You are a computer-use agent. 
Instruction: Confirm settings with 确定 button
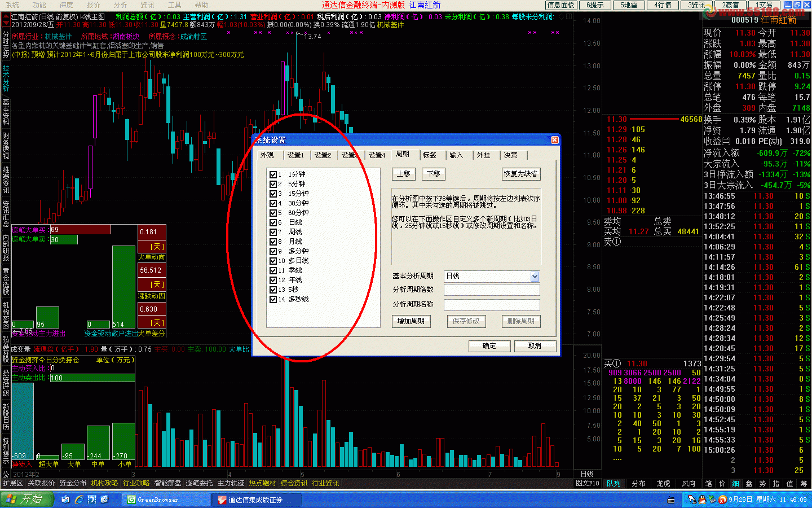click(x=489, y=346)
